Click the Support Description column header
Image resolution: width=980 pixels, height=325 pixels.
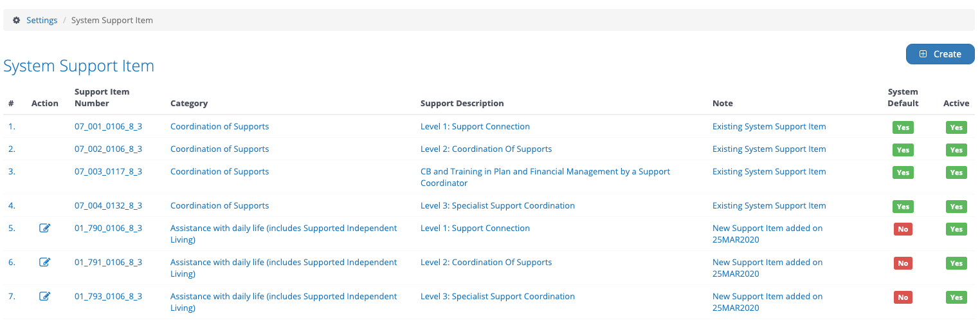point(462,103)
